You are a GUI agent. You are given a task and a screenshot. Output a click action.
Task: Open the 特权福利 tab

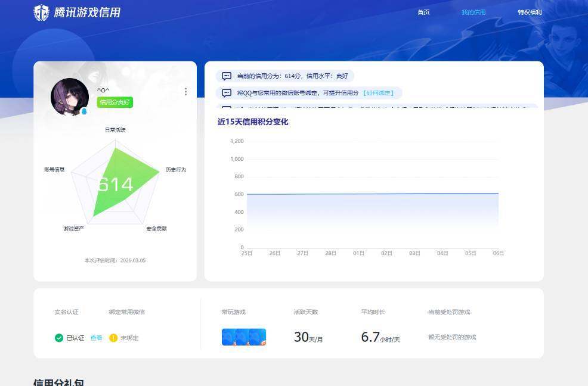pos(530,13)
